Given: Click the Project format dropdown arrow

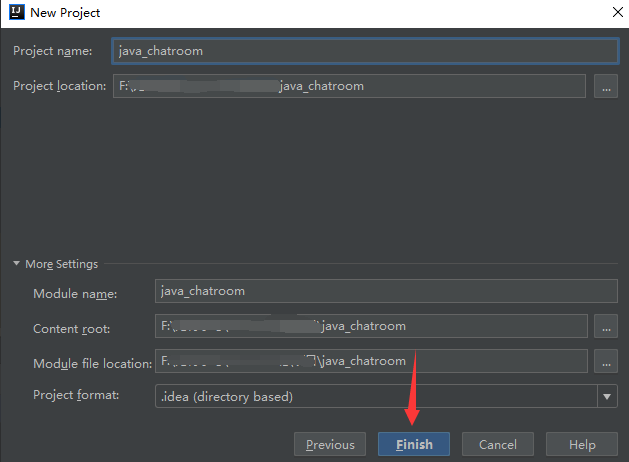Looking at the screenshot, I should (x=607, y=396).
